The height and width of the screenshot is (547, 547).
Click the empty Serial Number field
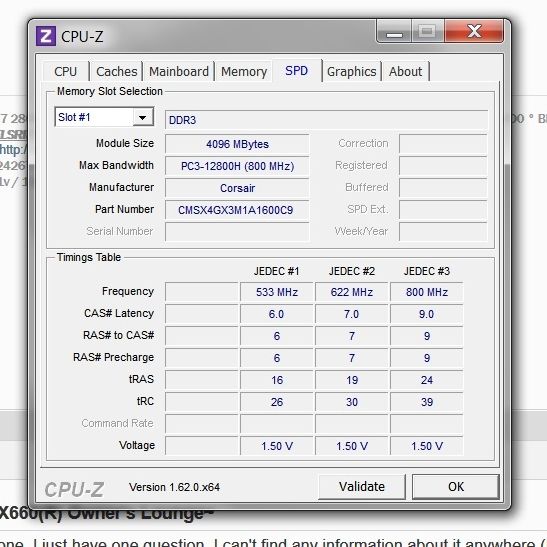point(237,232)
